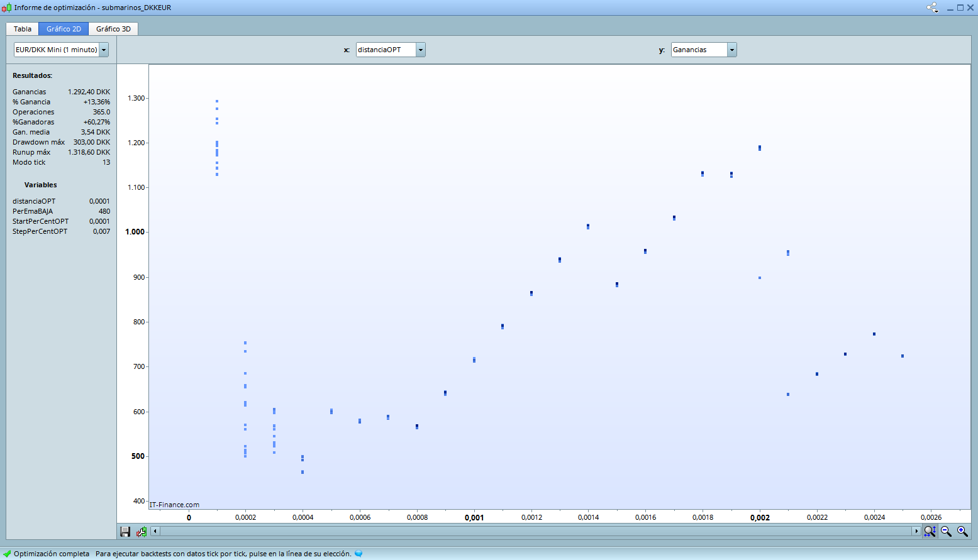This screenshot has width=978, height=560.
Task: Click the application icon in title bar
Action: click(7, 8)
